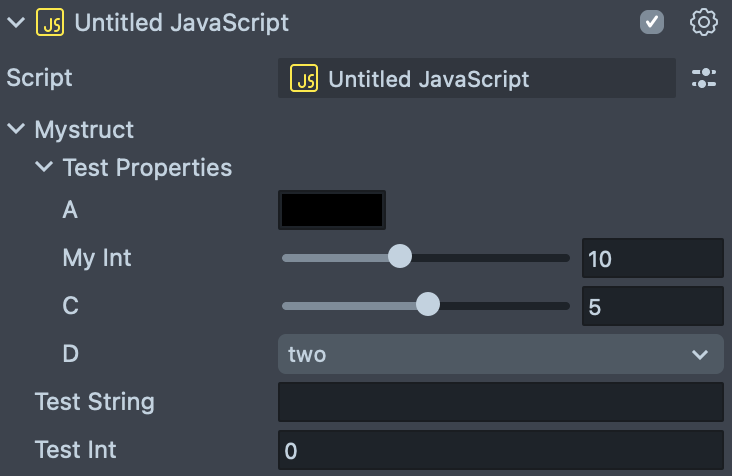Screen dimensions: 732x476
Task: Open the component settings gear icon
Action: pyautogui.click(x=704, y=22)
